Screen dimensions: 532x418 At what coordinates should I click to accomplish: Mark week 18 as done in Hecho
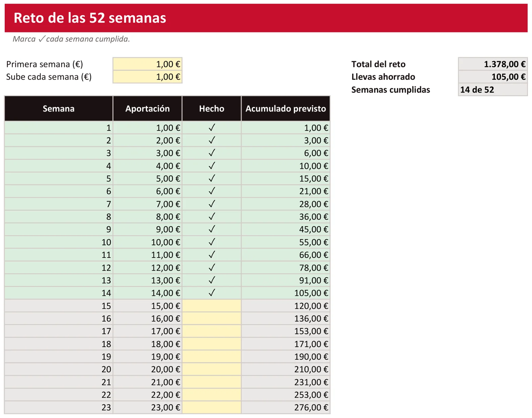[212, 344]
